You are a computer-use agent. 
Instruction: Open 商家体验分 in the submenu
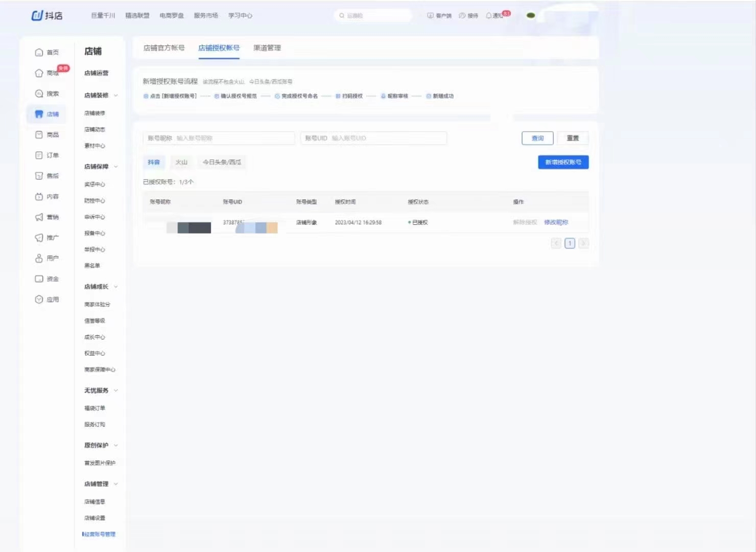97,305
